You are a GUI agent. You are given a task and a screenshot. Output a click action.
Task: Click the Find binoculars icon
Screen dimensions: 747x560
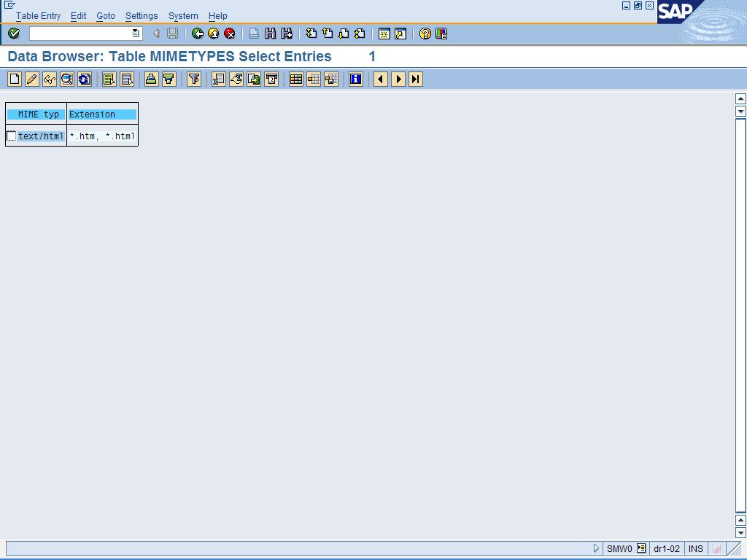(x=270, y=34)
